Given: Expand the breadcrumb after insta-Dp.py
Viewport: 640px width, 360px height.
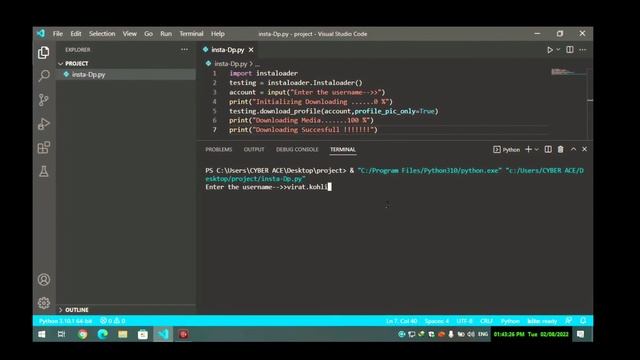Looking at the screenshot, I should tap(258, 64).
